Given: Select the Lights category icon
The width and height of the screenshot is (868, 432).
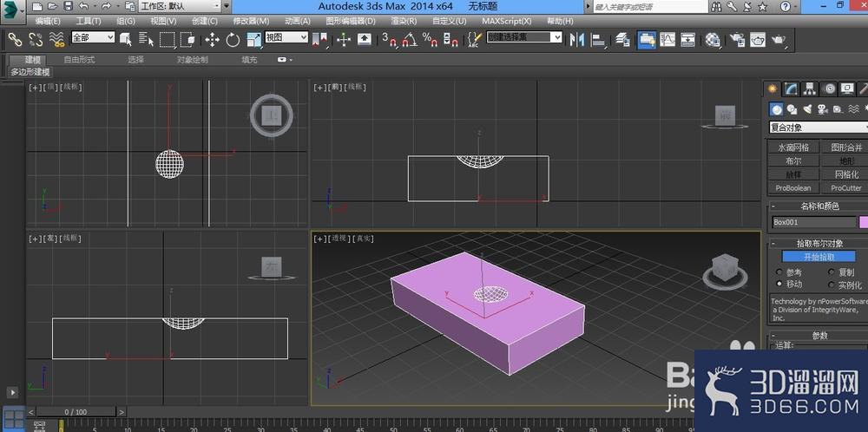Looking at the screenshot, I should 807,109.
